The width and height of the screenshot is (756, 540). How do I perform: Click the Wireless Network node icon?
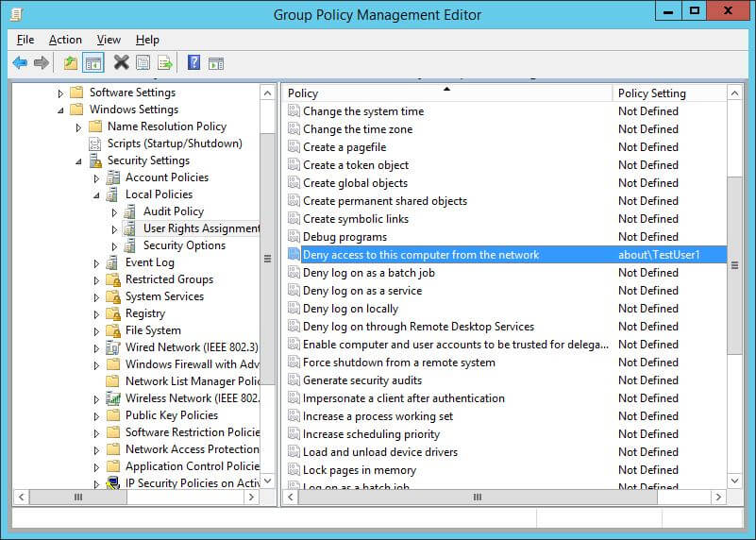pos(113,398)
